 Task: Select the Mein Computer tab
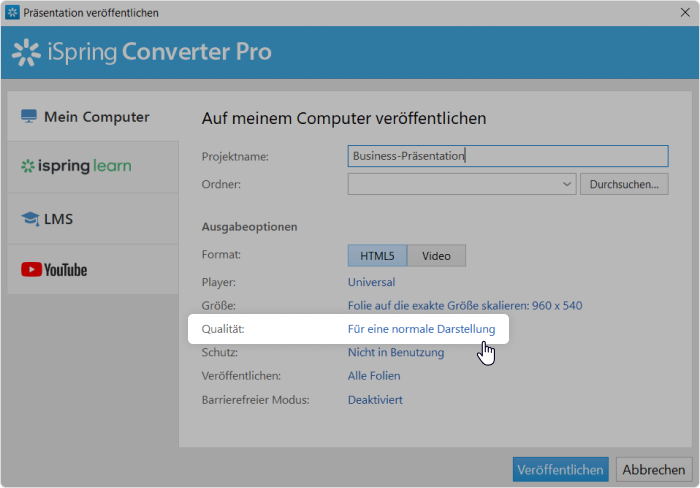click(93, 117)
